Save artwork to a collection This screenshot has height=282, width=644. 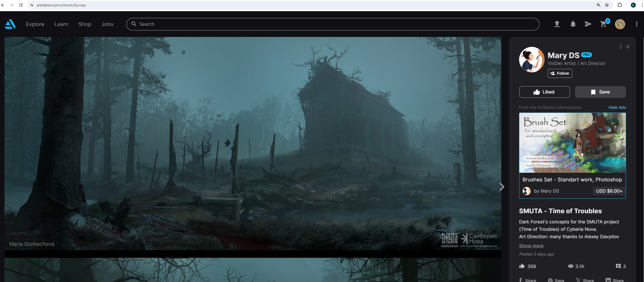click(600, 92)
